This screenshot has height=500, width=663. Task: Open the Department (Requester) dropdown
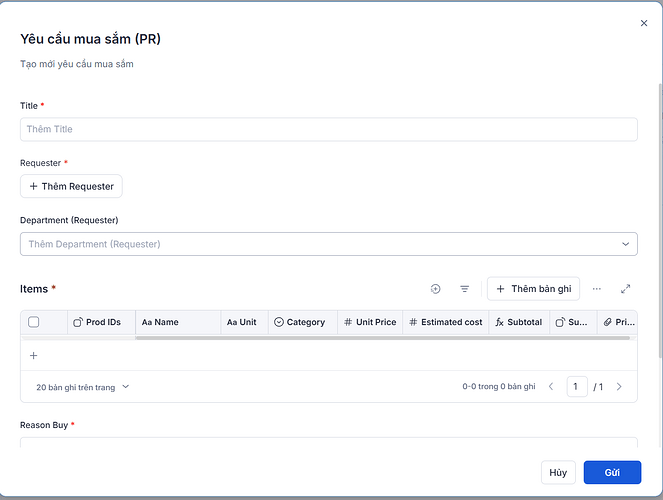(x=329, y=244)
